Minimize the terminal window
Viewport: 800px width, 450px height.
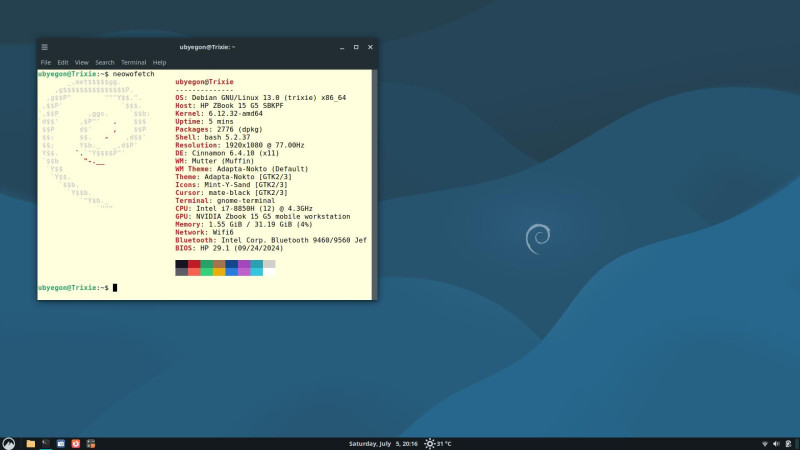(342, 47)
